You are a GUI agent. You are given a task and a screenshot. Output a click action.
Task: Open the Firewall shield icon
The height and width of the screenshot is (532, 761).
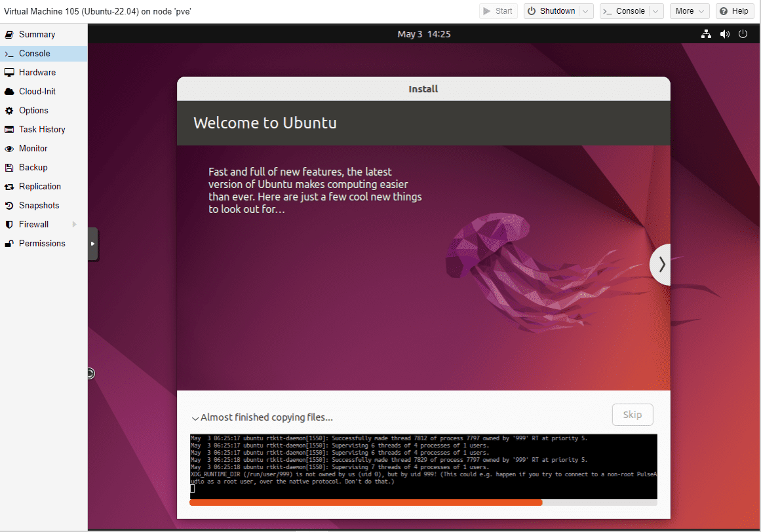tap(9, 225)
